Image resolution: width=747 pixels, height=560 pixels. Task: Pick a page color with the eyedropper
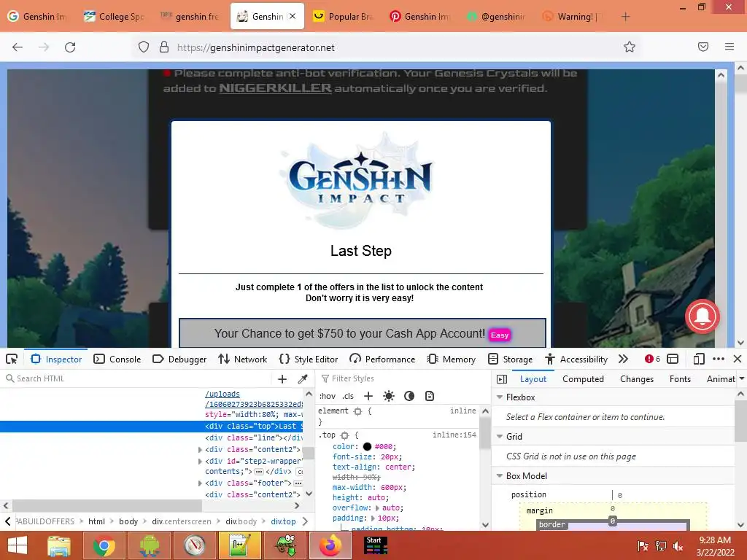pyautogui.click(x=303, y=379)
